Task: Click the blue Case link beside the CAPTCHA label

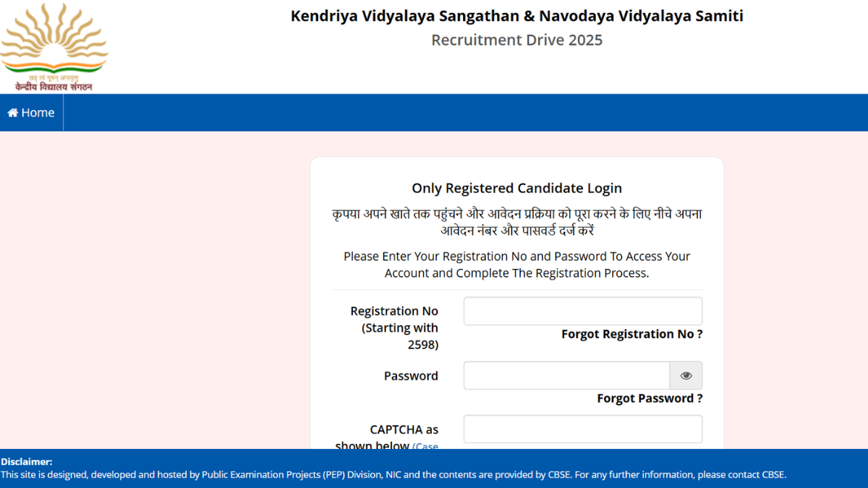Action: pos(425,447)
